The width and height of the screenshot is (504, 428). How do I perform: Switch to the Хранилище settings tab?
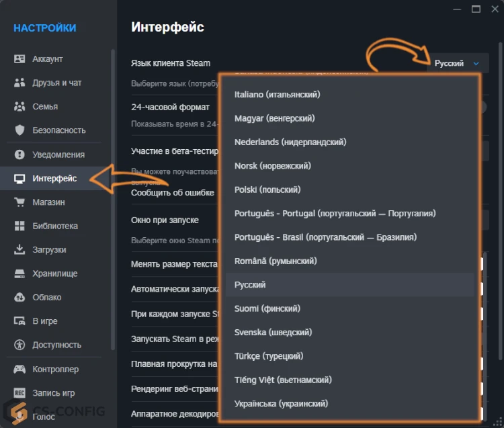click(54, 274)
